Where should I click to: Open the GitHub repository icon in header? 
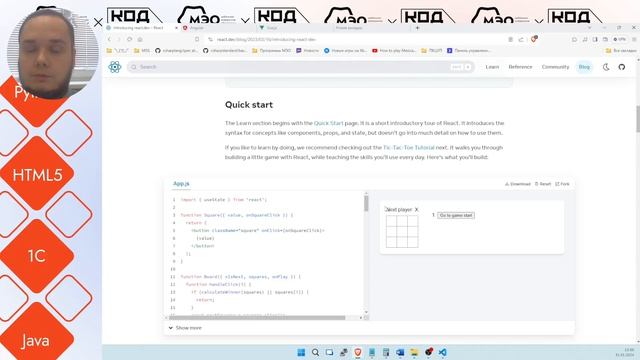tap(622, 67)
